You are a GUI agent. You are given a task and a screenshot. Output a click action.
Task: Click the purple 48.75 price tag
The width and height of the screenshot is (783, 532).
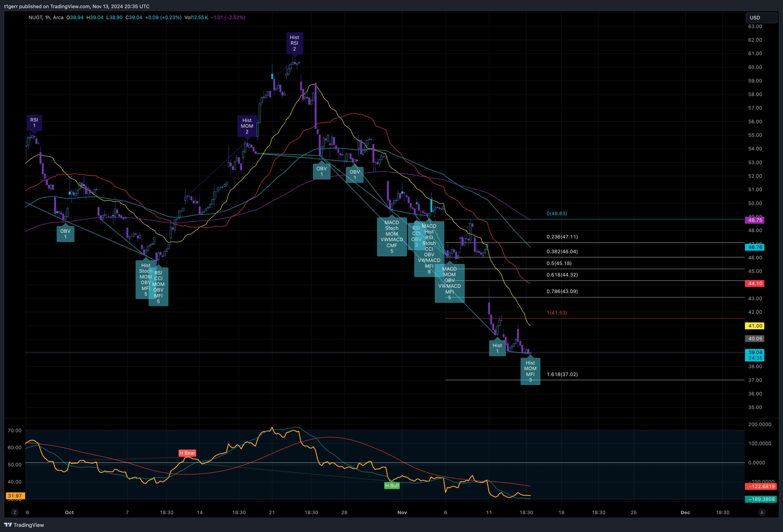[754, 220]
